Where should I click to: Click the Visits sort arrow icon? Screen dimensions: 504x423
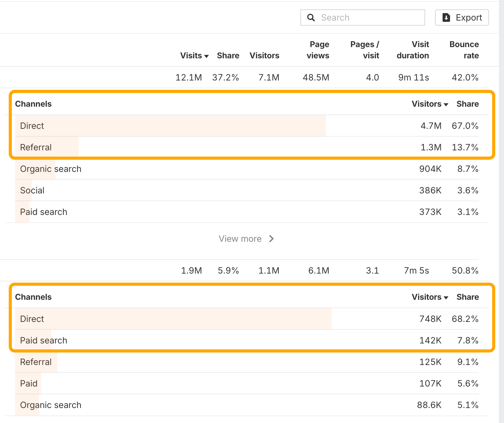click(x=206, y=56)
